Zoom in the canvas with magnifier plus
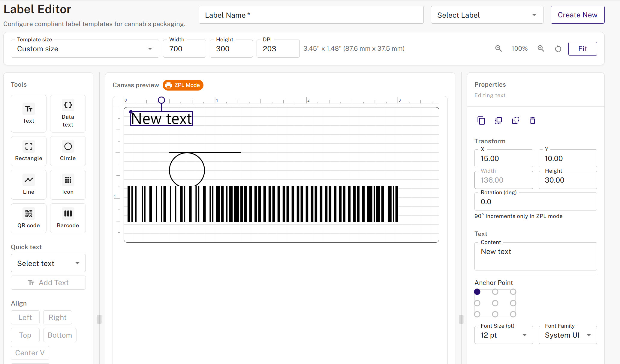 [541, 49]
